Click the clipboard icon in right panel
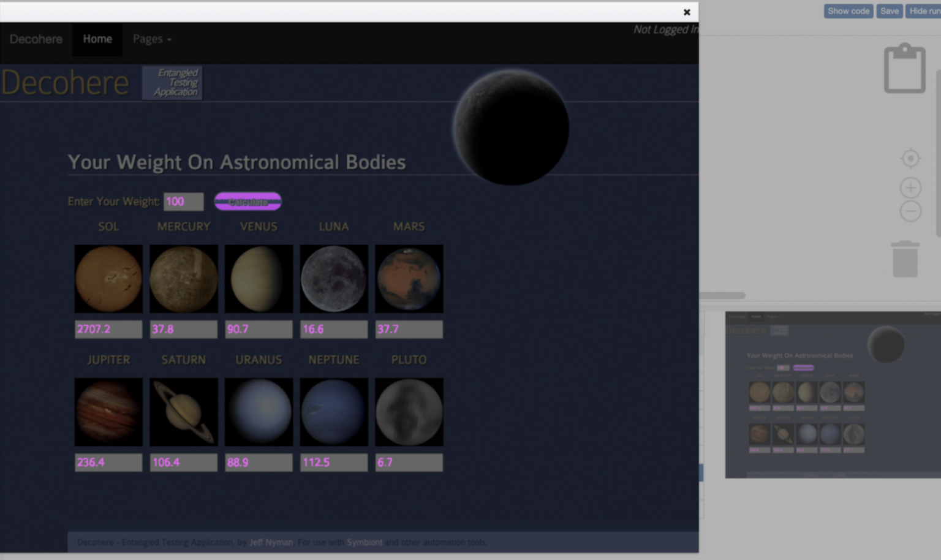This screenshot has height=560, width=941. pyautogui.click(x=904, y=67)
